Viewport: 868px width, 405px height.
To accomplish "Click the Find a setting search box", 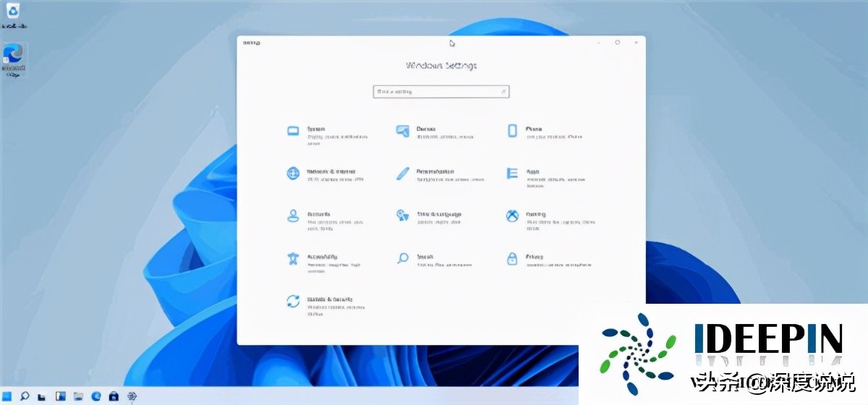I will pyautogui.click(x=441, y=92).
